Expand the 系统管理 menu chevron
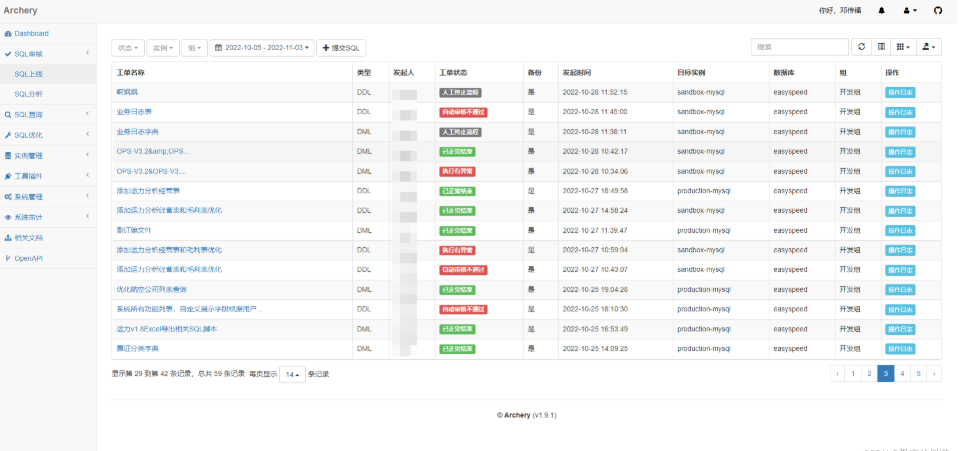The height and width of the screenshot is (451, 966). pyautogui.click(x=88, y=196)
